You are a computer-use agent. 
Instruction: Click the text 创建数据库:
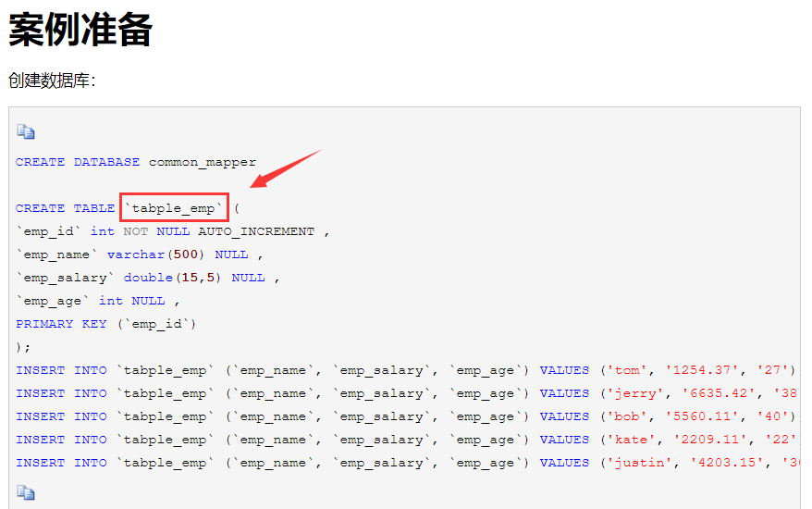pyautogui.click(x=53, y=81)
